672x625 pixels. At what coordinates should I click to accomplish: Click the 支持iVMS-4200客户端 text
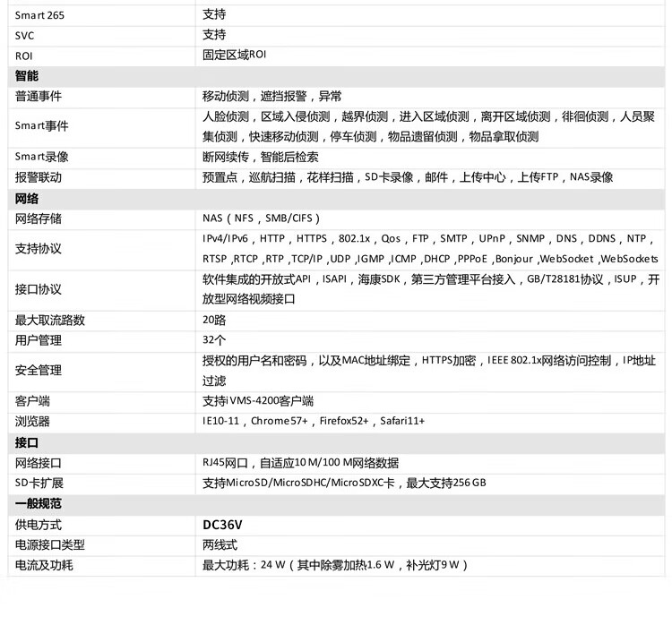(258, 401)
